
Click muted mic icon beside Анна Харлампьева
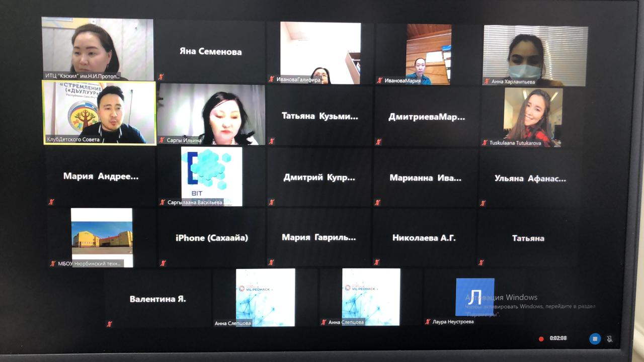tap(487, 81)
